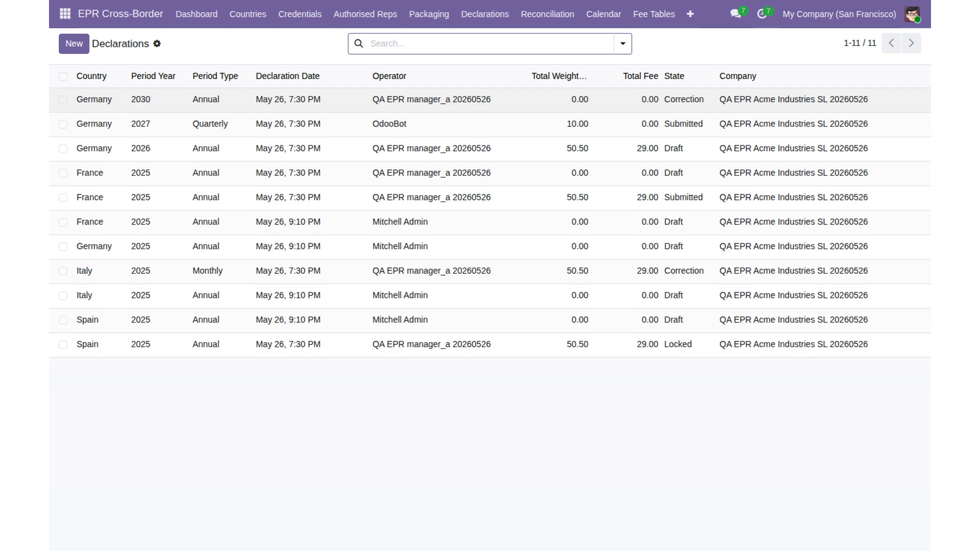The width and height of the screenshot is (980, 551).
Task: Check the Germany 2027 Quarterly row checkbox
Action: pos(63,124)
